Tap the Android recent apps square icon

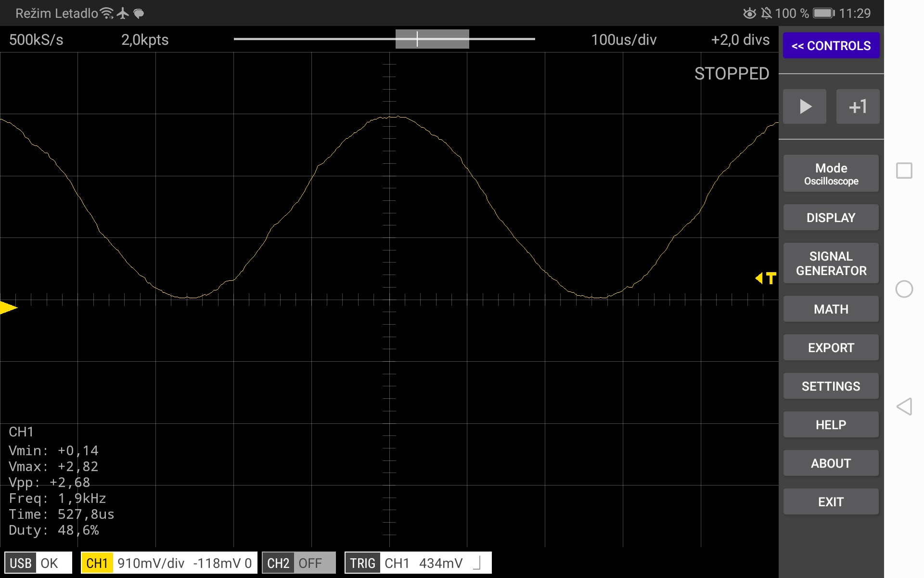(904, 171)
